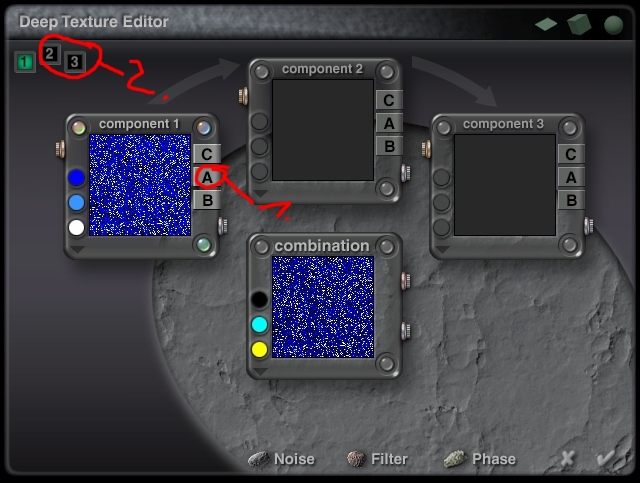Image resolution: width=640 pixels, height=483 pixels.
Task: Click the first empty color slot in component 2
Action: 259,122
